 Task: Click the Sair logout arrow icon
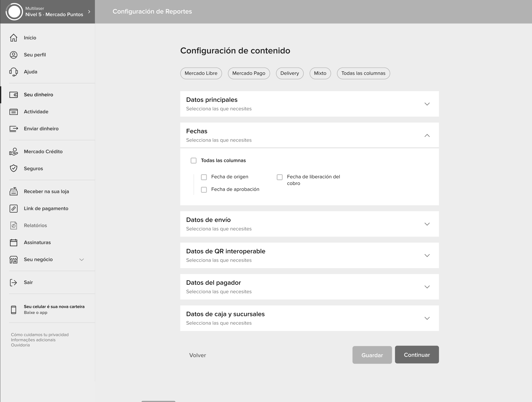click(13, 283)
